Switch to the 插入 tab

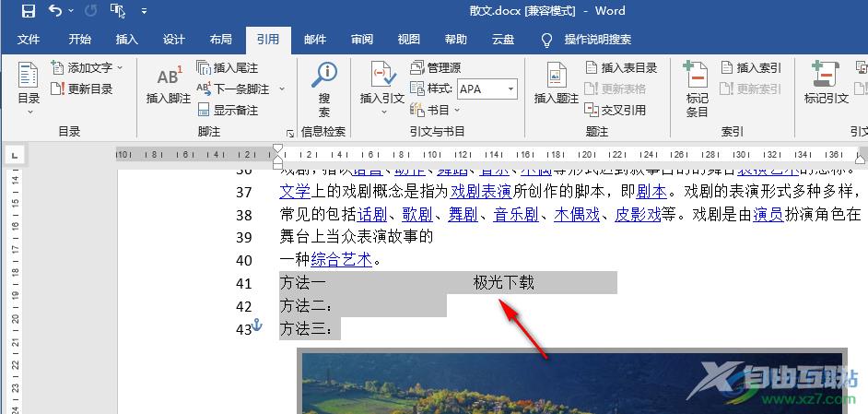[x=127, y=40]
